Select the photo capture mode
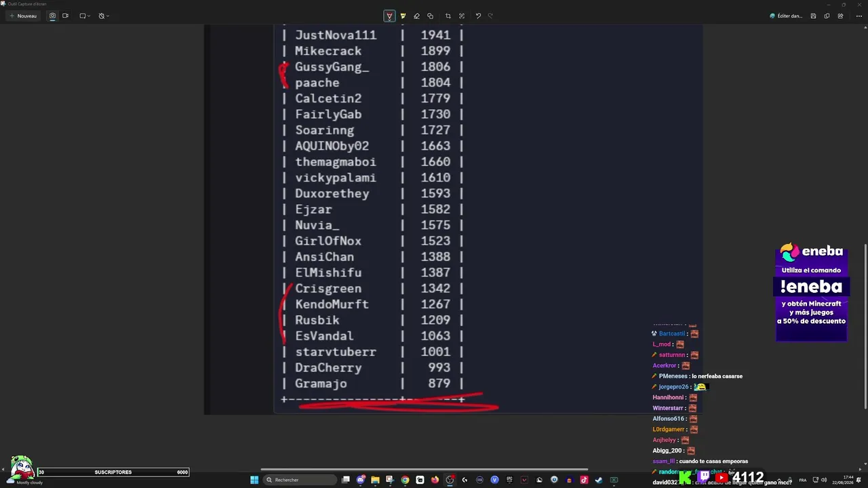This screenshot has height=488, width=868. point(52,16)
